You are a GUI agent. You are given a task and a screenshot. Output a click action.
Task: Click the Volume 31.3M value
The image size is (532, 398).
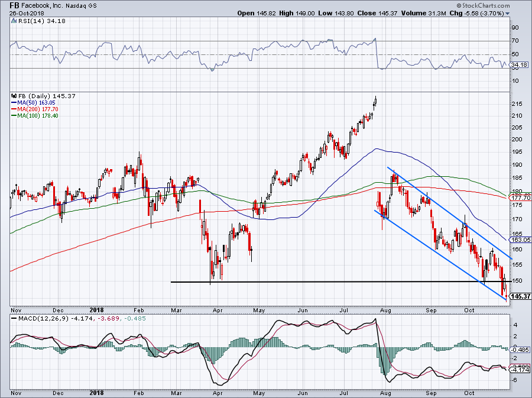(423, 13)
